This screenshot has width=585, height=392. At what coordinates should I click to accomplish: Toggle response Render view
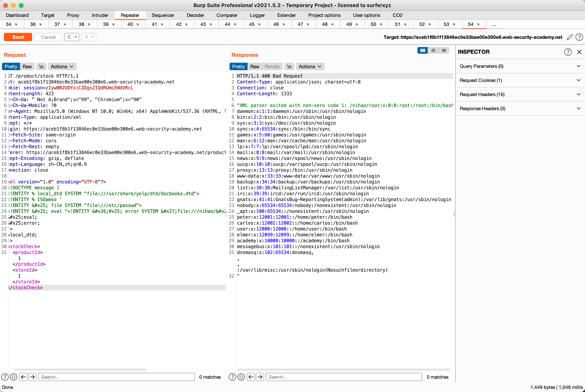272,66
